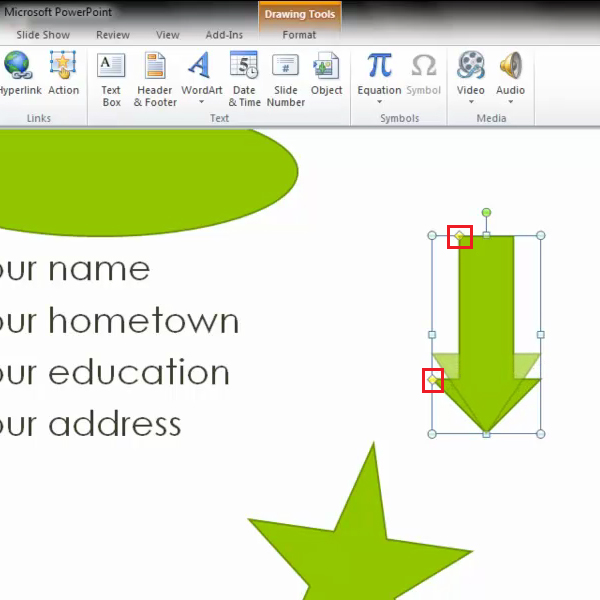
Task: Click the top yellow adjustment diamond on arrow
Action: [x=459, y=236]
